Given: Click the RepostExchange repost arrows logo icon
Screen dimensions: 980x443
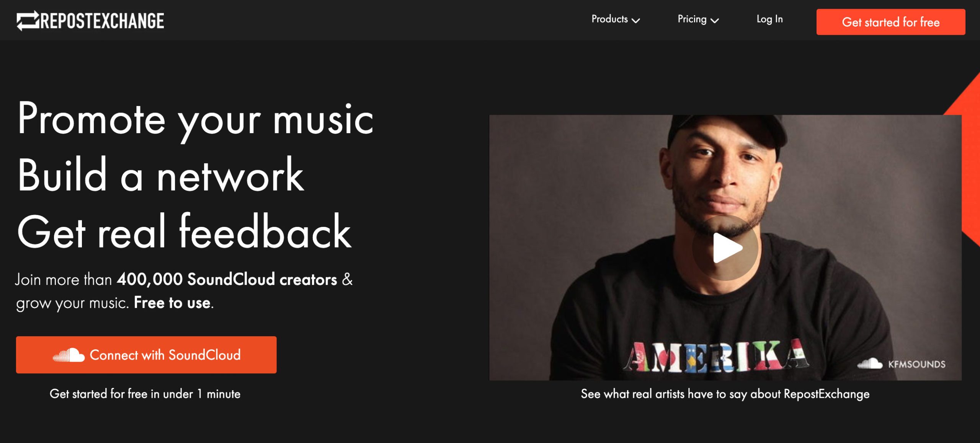Looking at the screenshot, I should coord(28,20).
